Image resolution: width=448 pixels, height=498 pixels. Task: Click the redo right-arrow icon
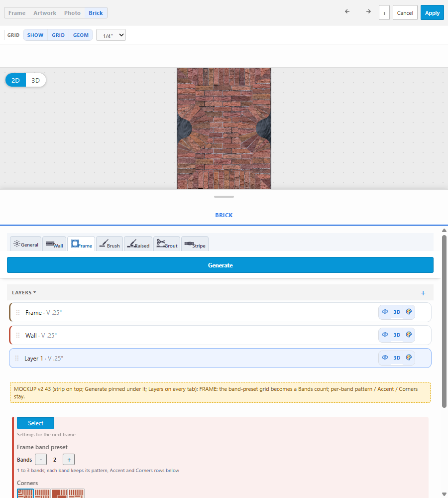[x=368, y=11]
